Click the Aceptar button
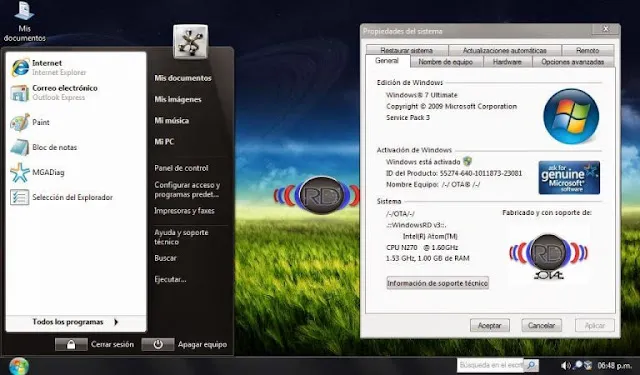 490,325
